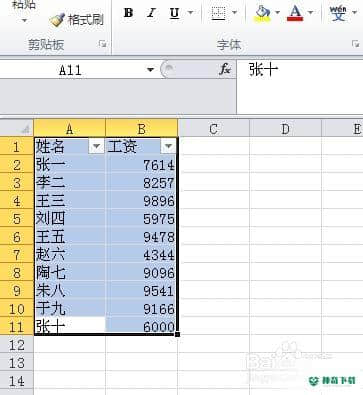The width and height of the screenshot is (363, 395).
Task: Open 剪贴板 dialog launcher
Action: pyautogui.click(x=103, y=44)
